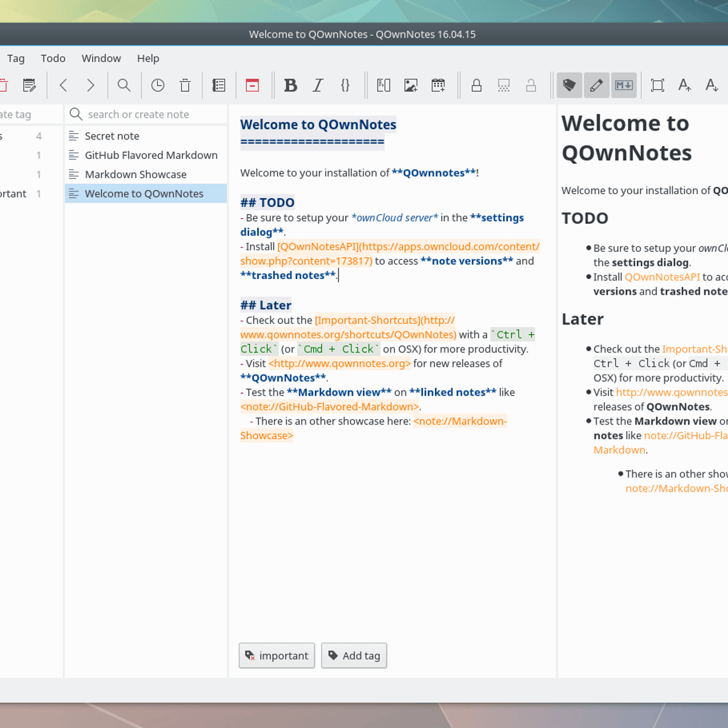728x728 pixels.
Task: Click the Important-Sh link in preview
Action: [694, 349]
